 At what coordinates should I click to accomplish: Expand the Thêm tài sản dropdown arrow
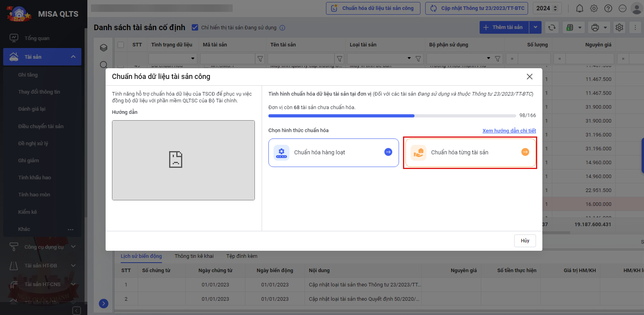pos(535,27)
